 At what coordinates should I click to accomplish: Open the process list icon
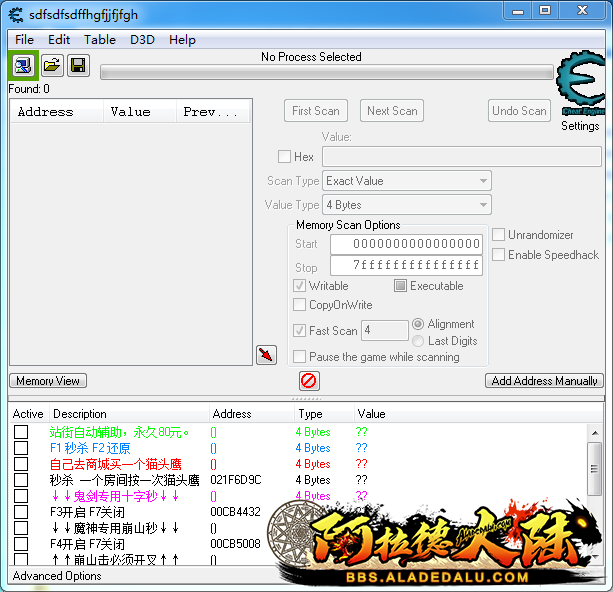[x=23, y=66]
